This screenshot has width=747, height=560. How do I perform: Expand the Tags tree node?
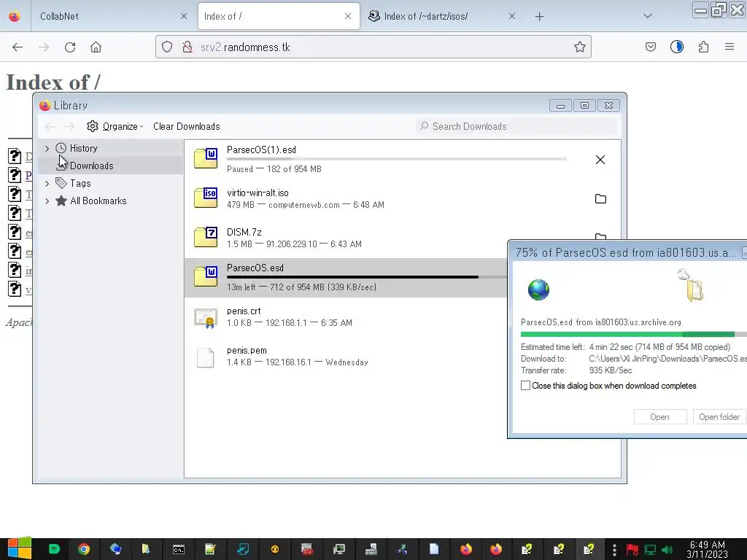[47, 183]
